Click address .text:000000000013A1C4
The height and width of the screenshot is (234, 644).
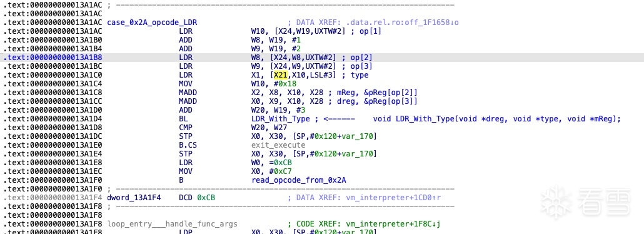[53, 84]
